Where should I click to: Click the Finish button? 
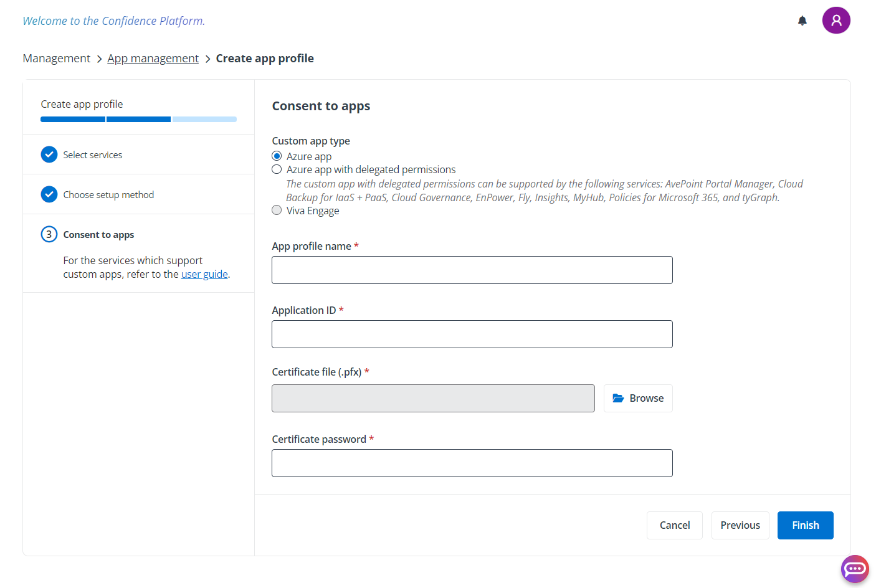pos(805,525)
